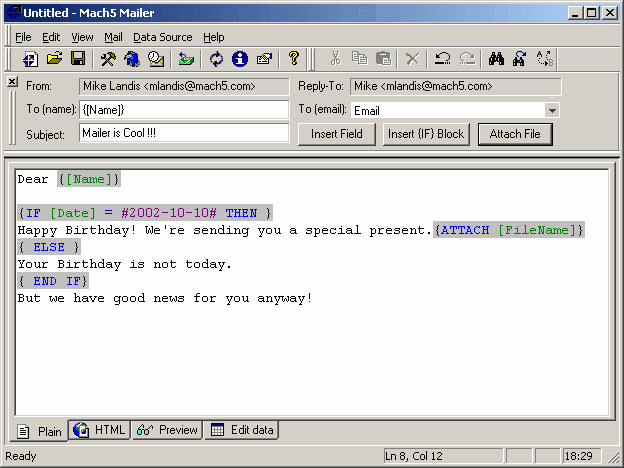The height and width of the screenshot is (468, 624).
Task: Switch to the Preview tab
Action: pos(167,431)
